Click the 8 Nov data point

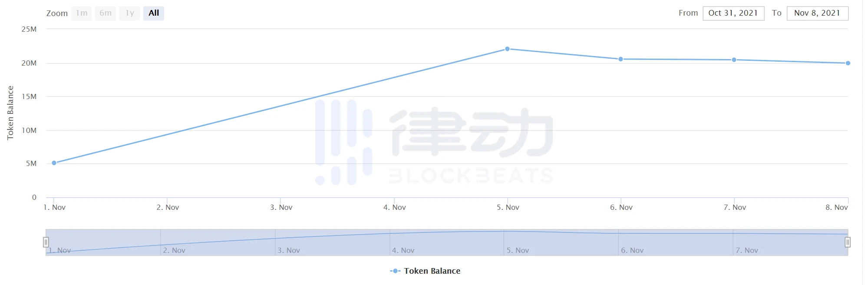click(x=848, y=63)
